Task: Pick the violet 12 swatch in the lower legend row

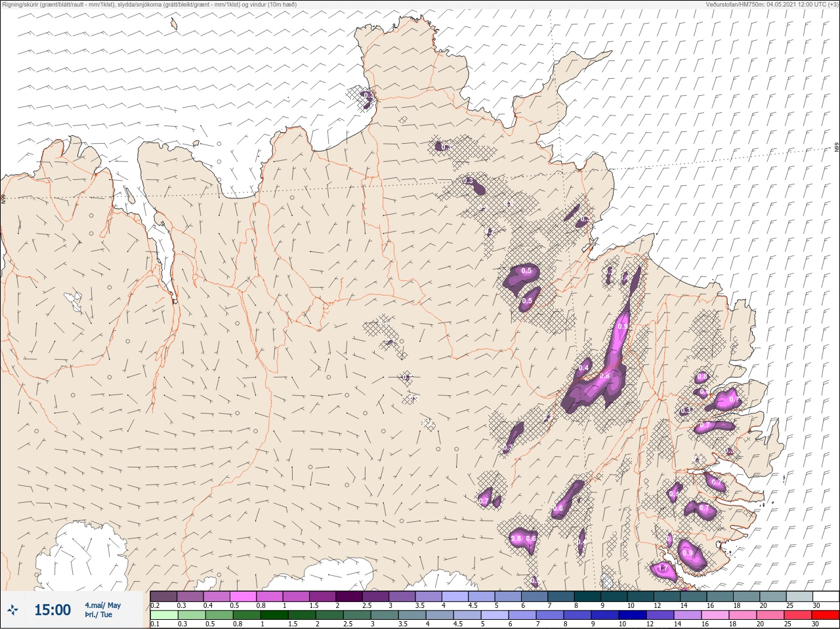Action: 660,615
